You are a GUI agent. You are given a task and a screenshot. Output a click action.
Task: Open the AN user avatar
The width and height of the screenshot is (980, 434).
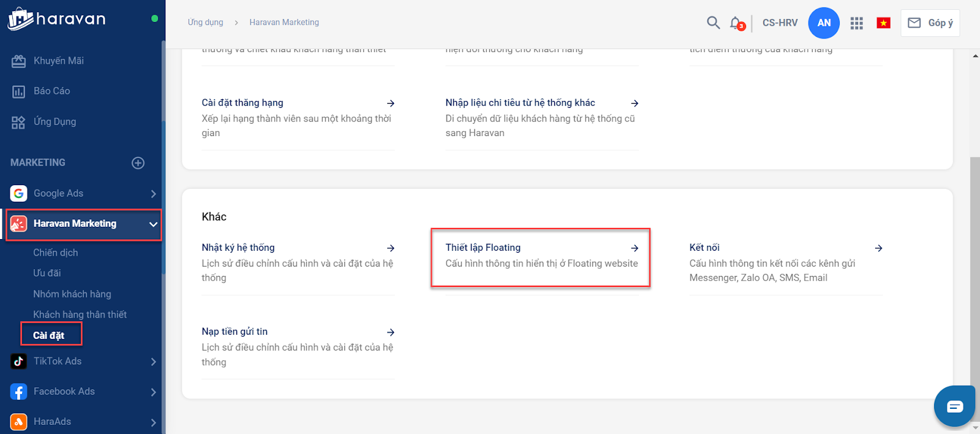click(x=824, y=23)
